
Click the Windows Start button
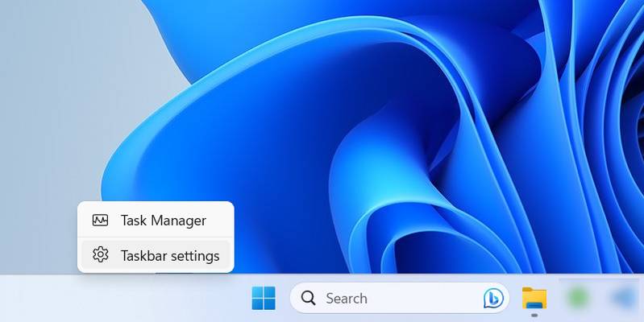(264, 298)
